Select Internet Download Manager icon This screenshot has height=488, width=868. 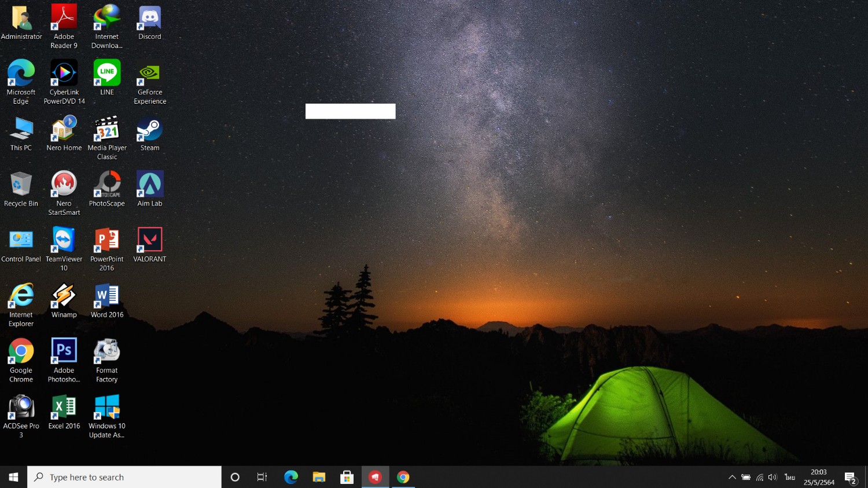pyautogui.click(x=107, y=27)
